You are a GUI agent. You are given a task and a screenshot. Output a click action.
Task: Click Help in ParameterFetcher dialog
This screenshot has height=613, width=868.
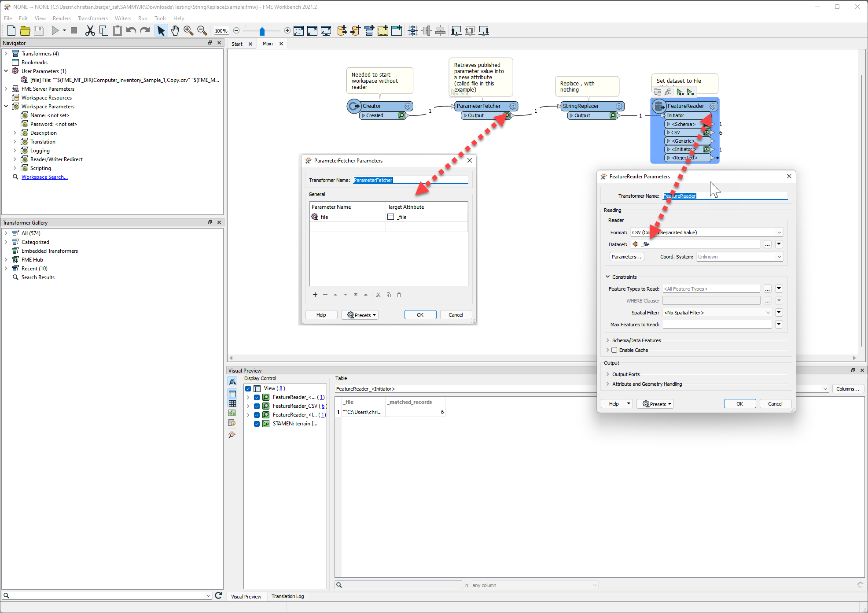(321, 315)
